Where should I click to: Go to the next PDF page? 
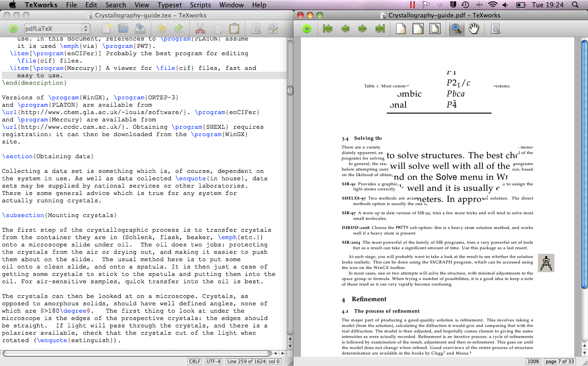(362, 29)
